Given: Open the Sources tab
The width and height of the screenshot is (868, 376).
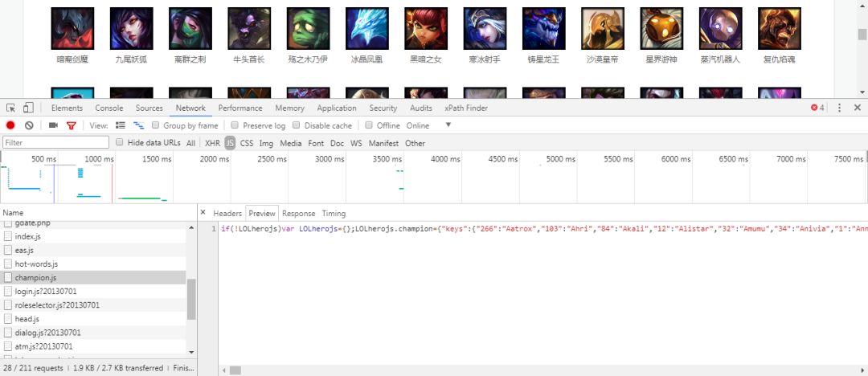Looking at the screenshot, I should [x=149, y=108].
